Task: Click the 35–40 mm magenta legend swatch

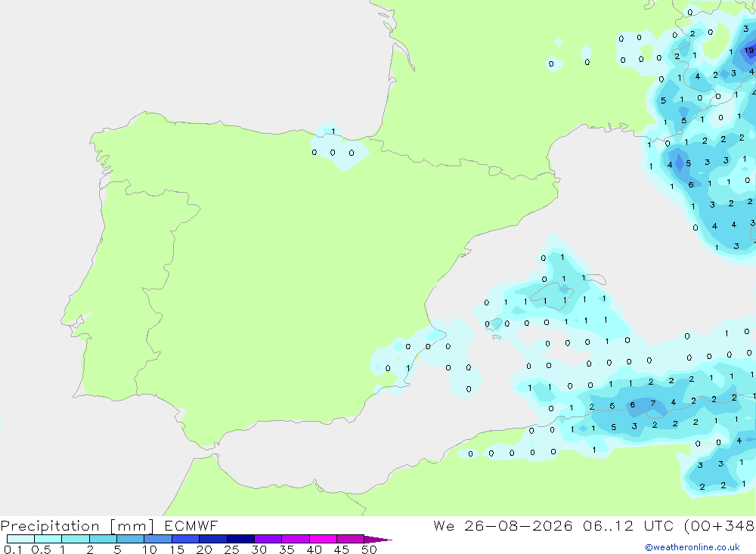Action: (x=296, y=539)
